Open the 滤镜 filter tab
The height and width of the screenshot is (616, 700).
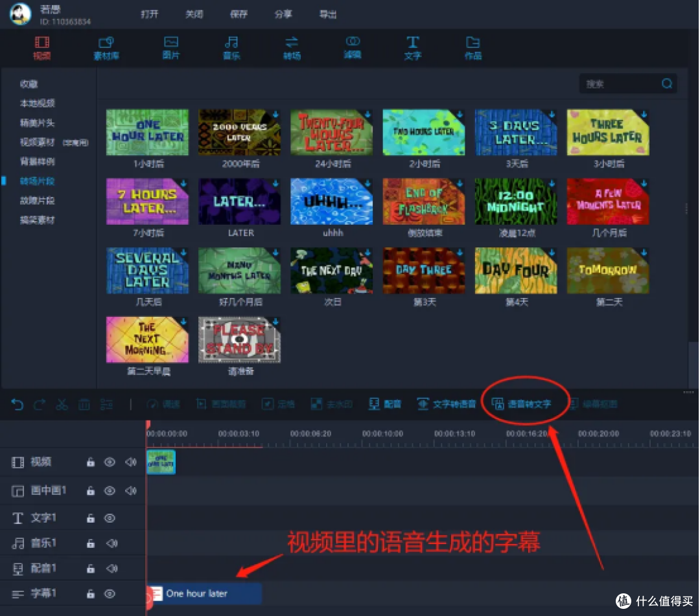tap(352, 48)
